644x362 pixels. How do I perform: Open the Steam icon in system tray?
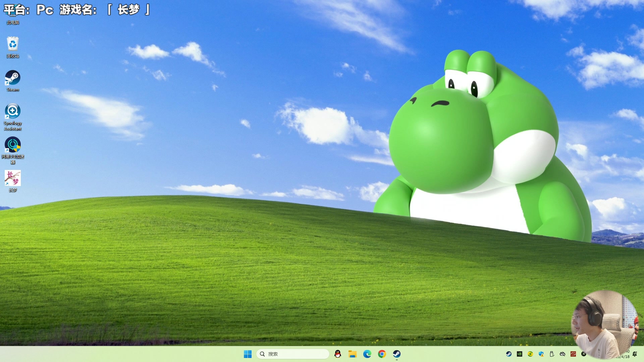pos(509,354)
